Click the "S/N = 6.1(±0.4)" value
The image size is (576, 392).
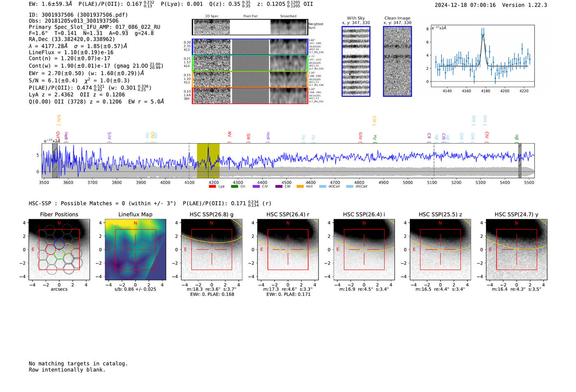(53, 81)
